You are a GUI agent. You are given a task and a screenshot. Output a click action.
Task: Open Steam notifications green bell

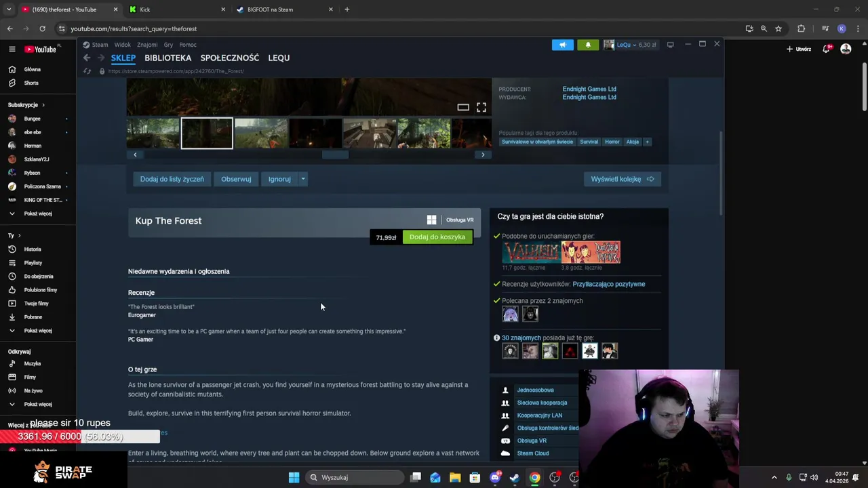[588, 45]
